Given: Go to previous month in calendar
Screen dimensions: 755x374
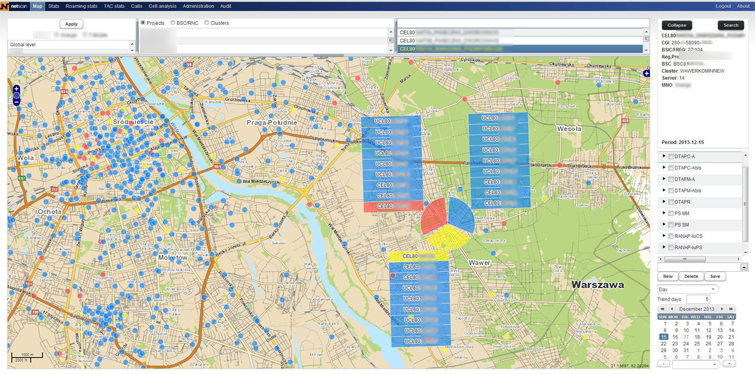Looking at the screenshot, I should tap(672, 309).
